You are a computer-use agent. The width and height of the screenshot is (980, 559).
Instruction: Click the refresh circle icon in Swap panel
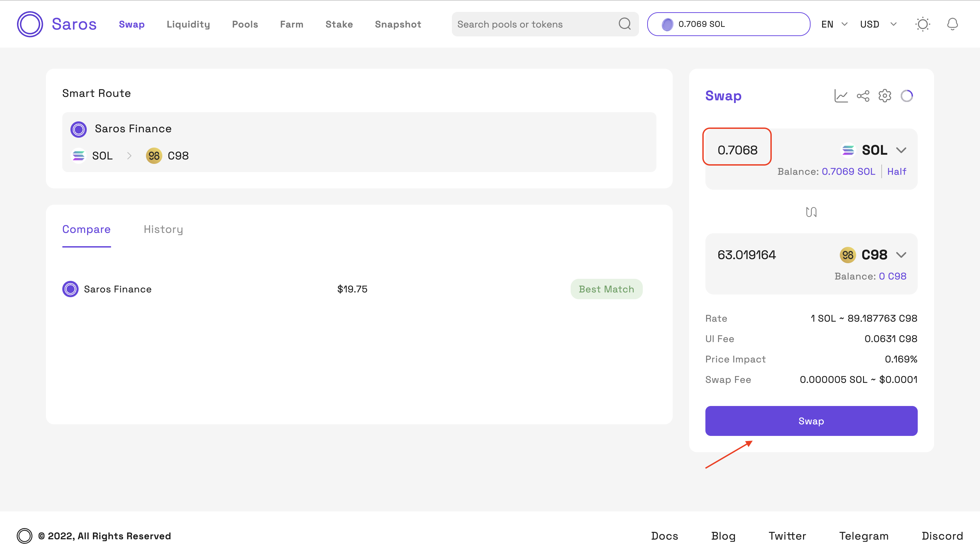pos(906,96)
